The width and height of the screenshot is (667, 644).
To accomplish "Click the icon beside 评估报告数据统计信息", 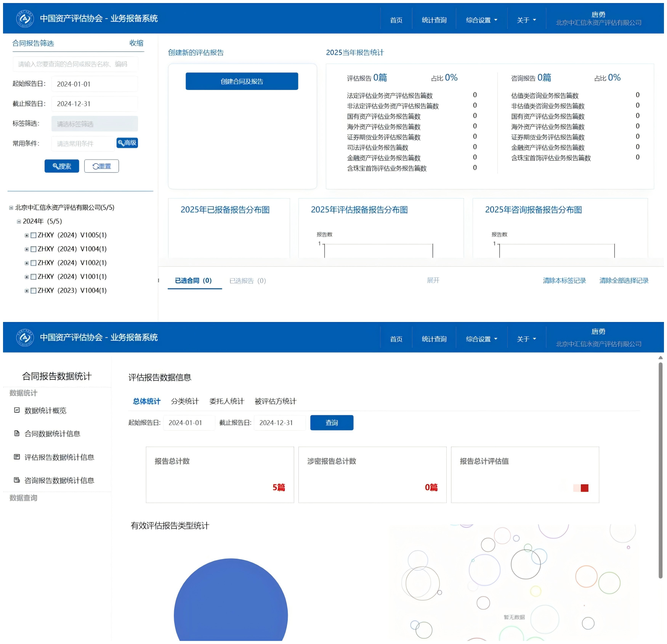I will click(x=17, y=457).
